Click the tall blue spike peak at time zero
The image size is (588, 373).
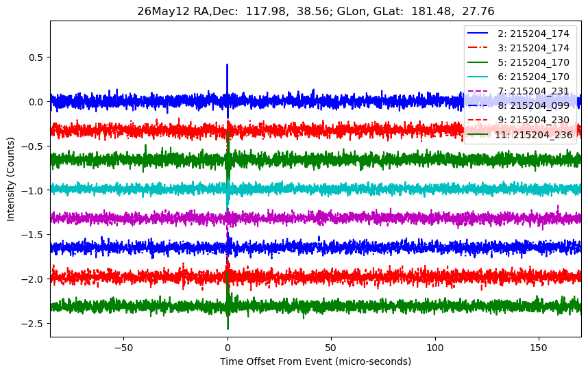pyautogui.click(x=228, y=66)
